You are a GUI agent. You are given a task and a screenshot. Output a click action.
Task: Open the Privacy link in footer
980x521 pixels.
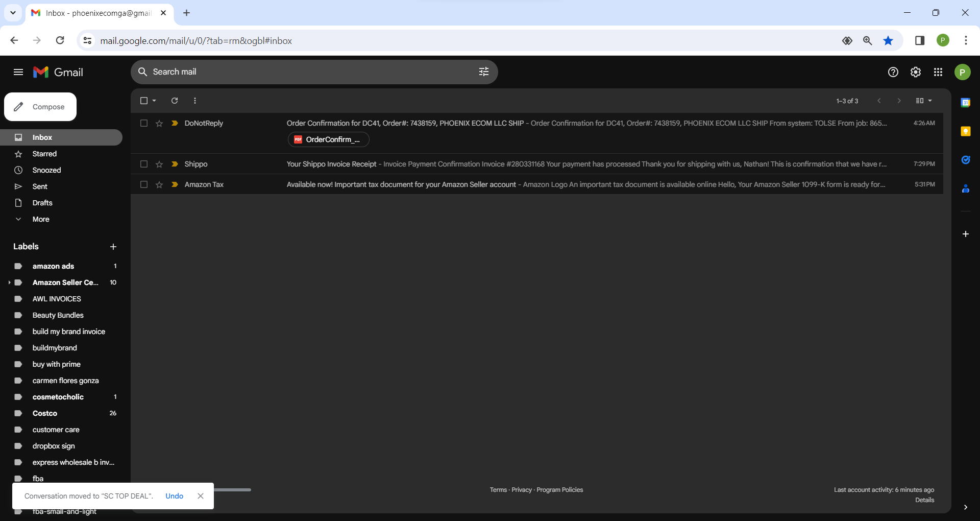pyautogui.click(x=522, y=490)
